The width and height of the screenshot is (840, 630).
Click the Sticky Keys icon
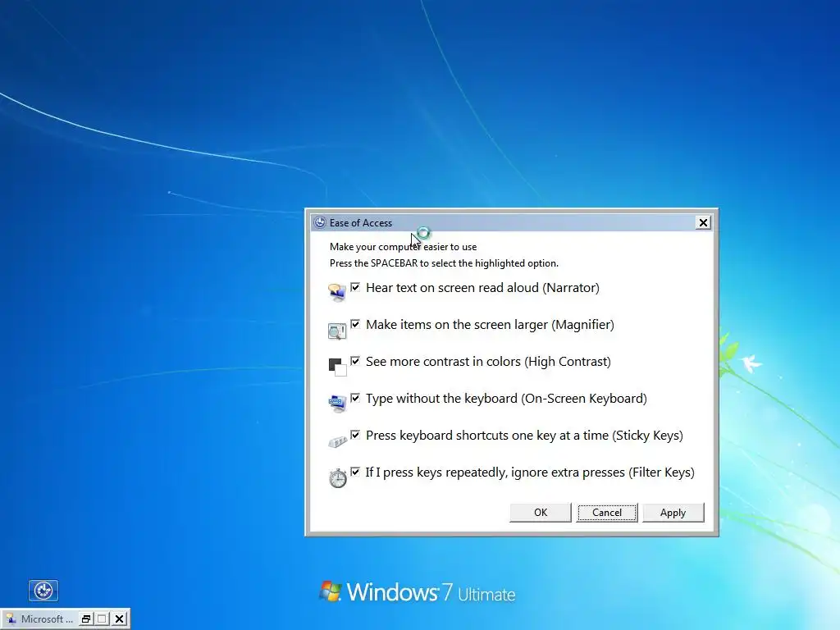point(337,441)
